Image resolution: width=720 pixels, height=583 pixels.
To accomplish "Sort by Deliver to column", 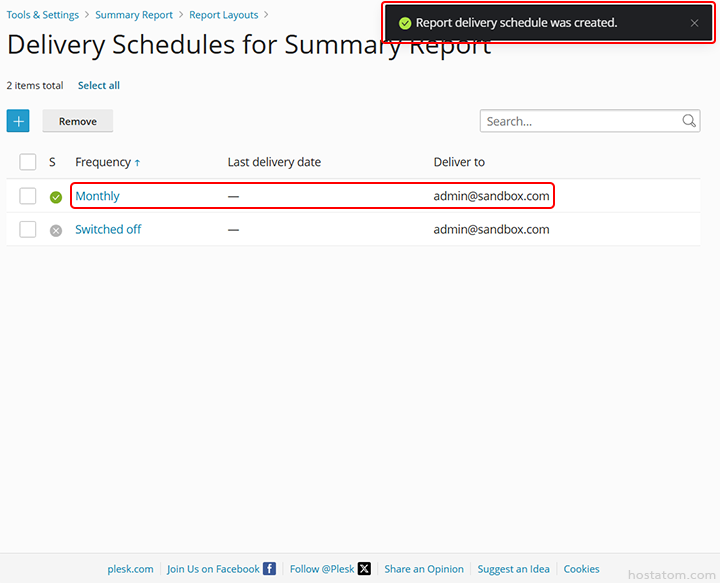I will (459, 162).
